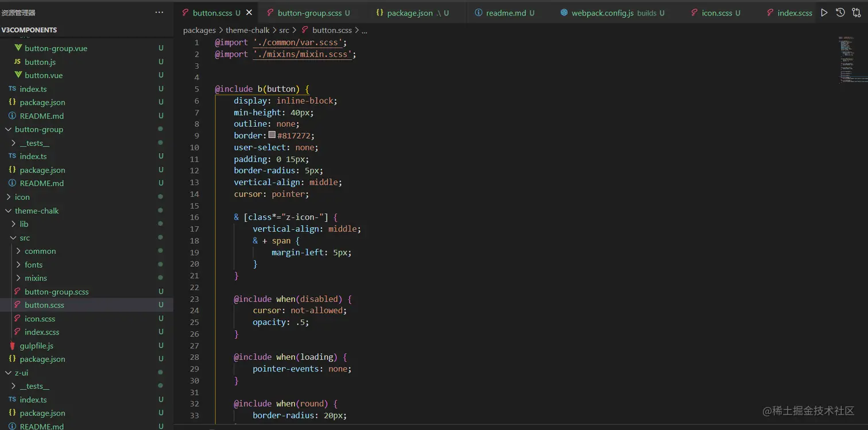Switch to the webpack.config.js tab
The width and height of the screenshot is (868, 430).
pos(613,13)
